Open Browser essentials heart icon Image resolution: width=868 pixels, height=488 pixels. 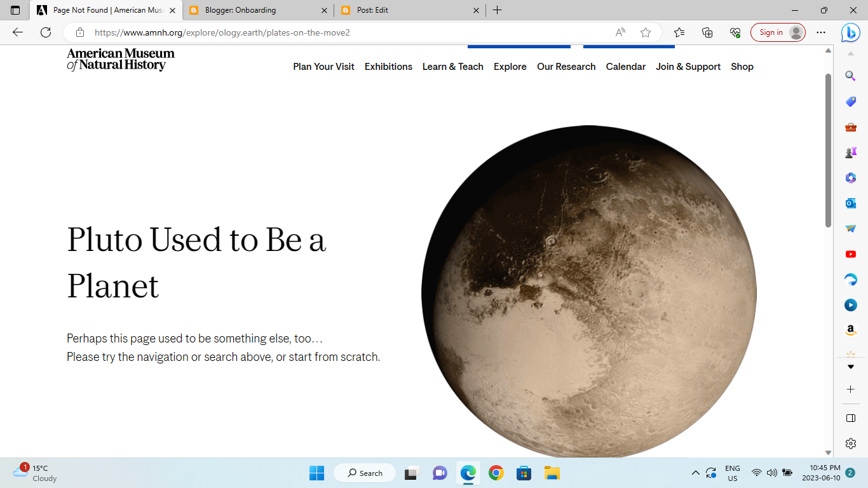[x=735, y=32]
